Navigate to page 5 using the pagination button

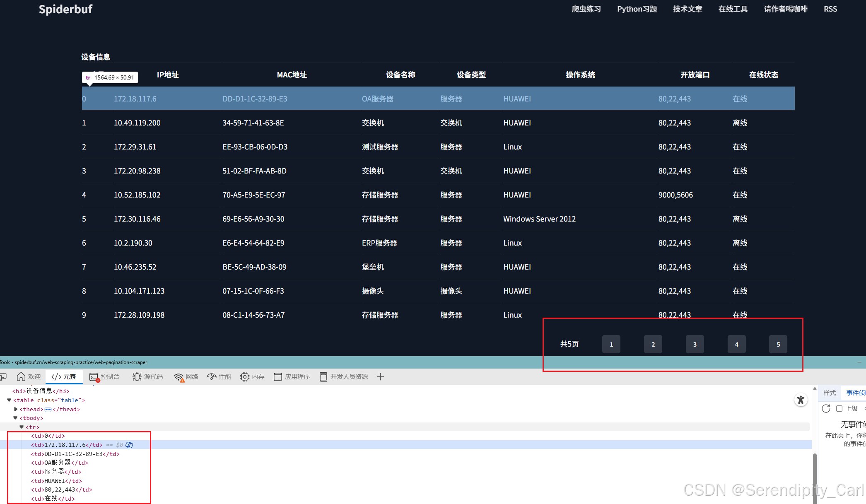tap(778, 344)
